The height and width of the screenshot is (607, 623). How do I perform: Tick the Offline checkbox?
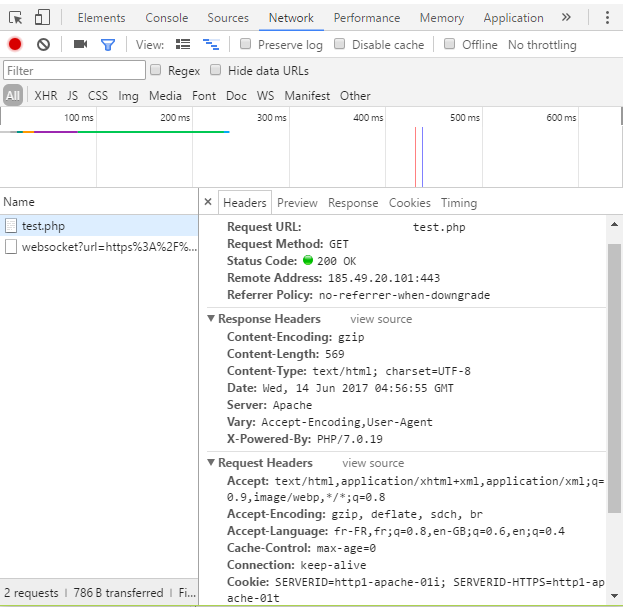[x=449, y=44]
